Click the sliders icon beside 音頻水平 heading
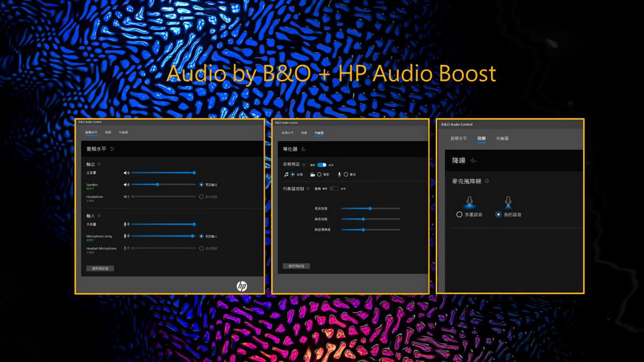Image resolution: width=644 pixels, height=362 pixels. click(x=113, y=149)
